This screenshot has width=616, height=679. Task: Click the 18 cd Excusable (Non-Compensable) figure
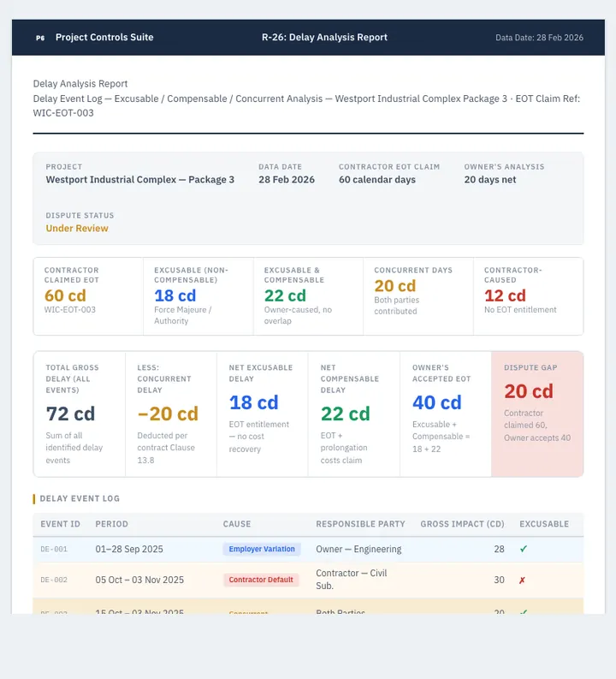(175, 295)
